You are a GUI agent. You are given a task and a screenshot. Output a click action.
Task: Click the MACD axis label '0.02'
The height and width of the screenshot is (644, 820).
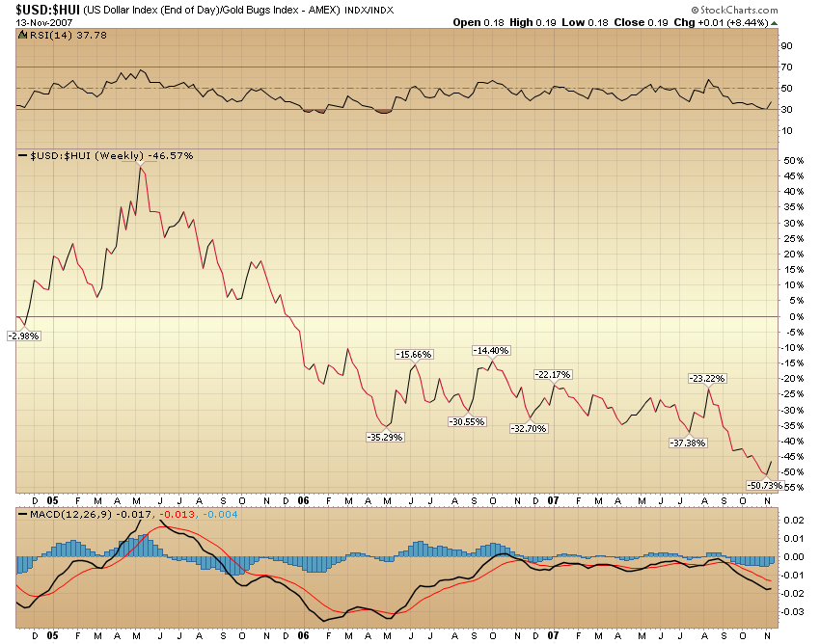tap(794, 520)
